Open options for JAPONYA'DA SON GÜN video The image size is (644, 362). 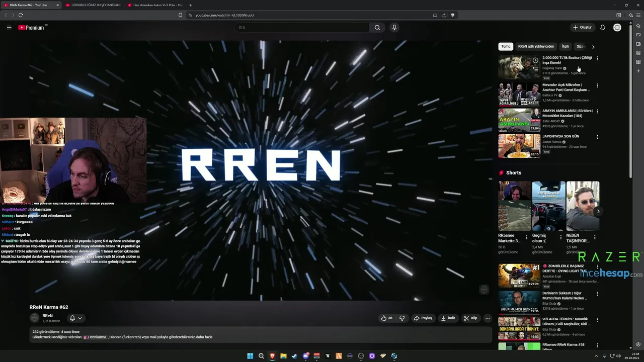pos(597,137)
